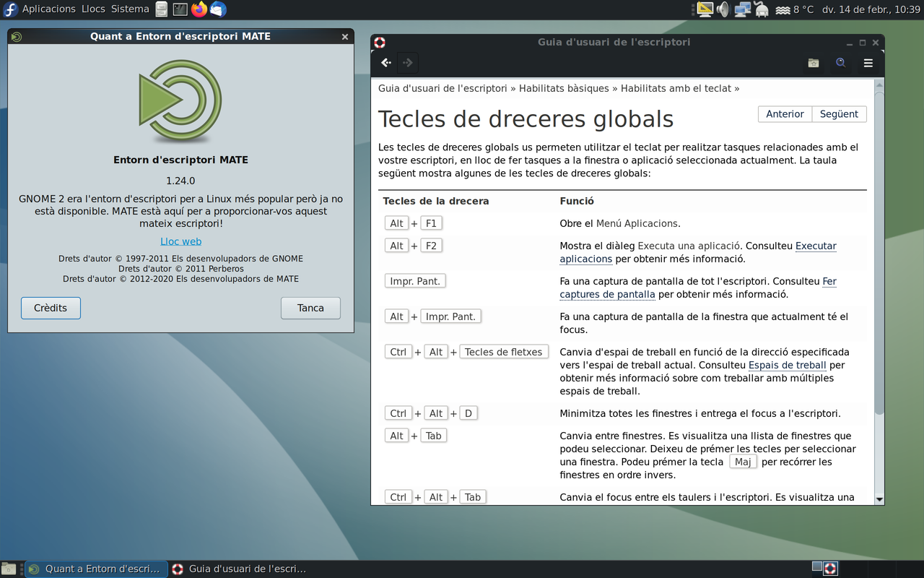
Task: Open the weather applet showing 8 °C
Action: [794, 9]
